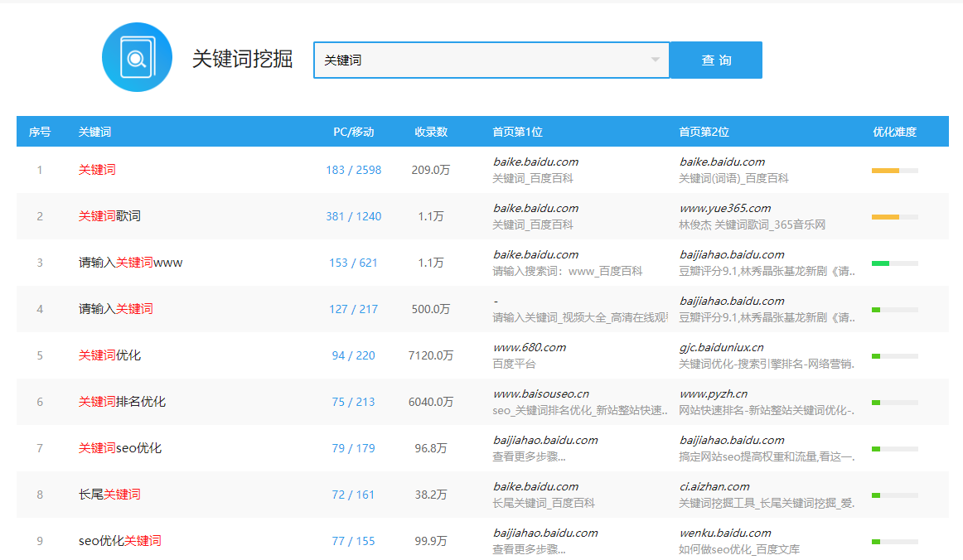Open keyword 关键词 in row 1

click(x=97, y=170)
